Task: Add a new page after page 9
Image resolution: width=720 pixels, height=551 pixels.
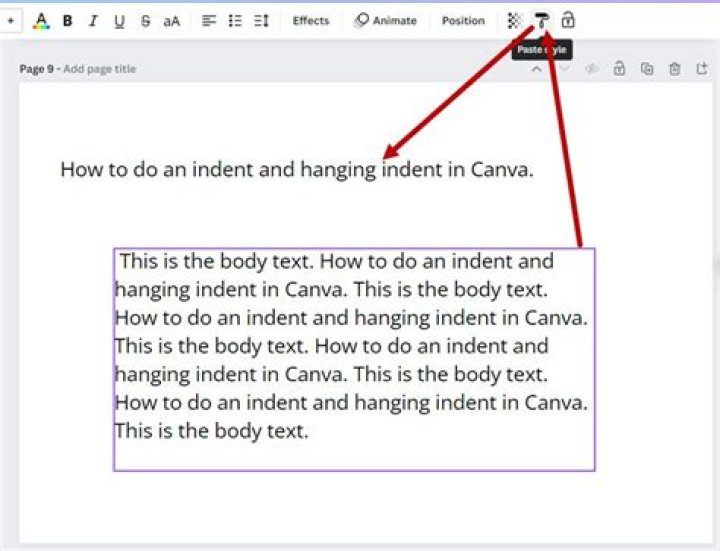Action: [702, 69]
